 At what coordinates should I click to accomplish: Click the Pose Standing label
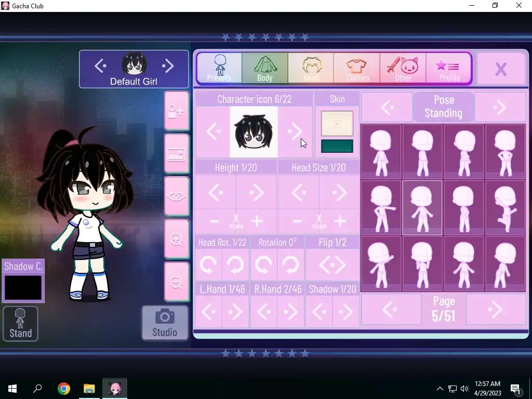click(x=444, y=107)
